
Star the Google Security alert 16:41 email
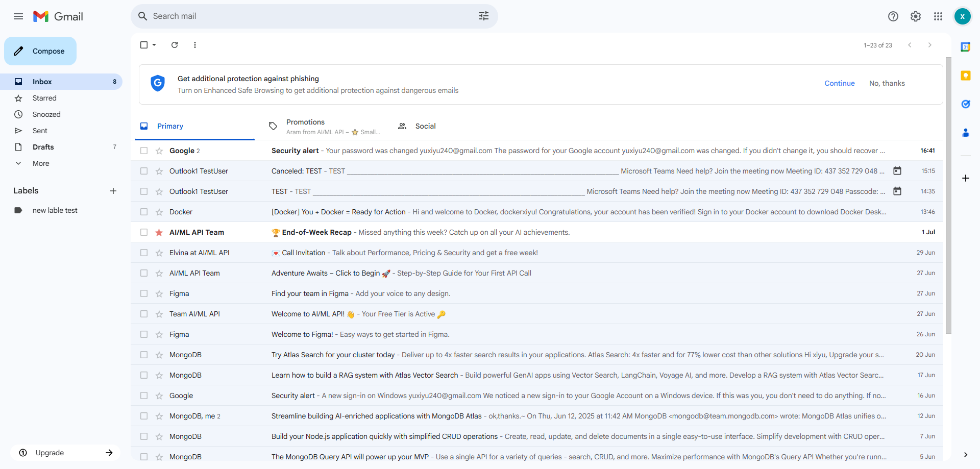coord(159,151)
